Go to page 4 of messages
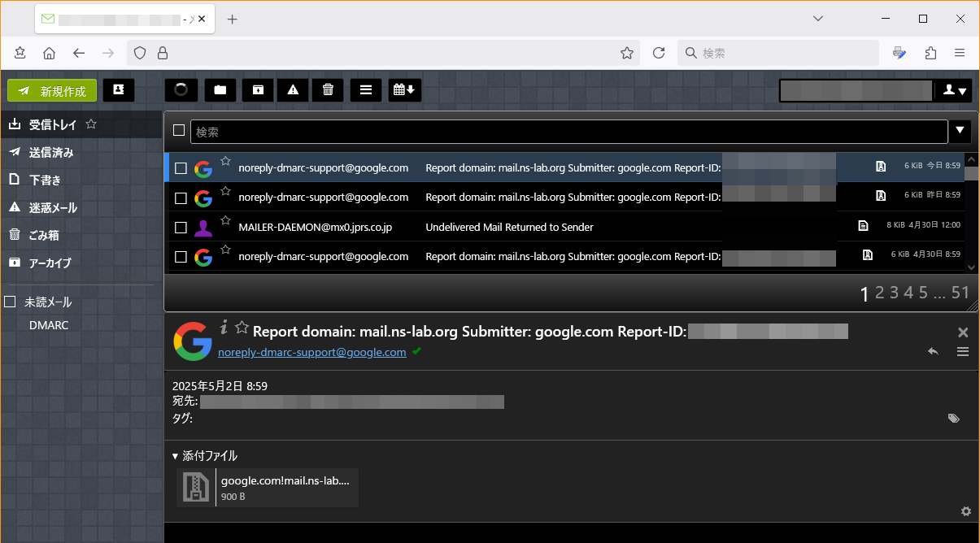 click(908, 293)
